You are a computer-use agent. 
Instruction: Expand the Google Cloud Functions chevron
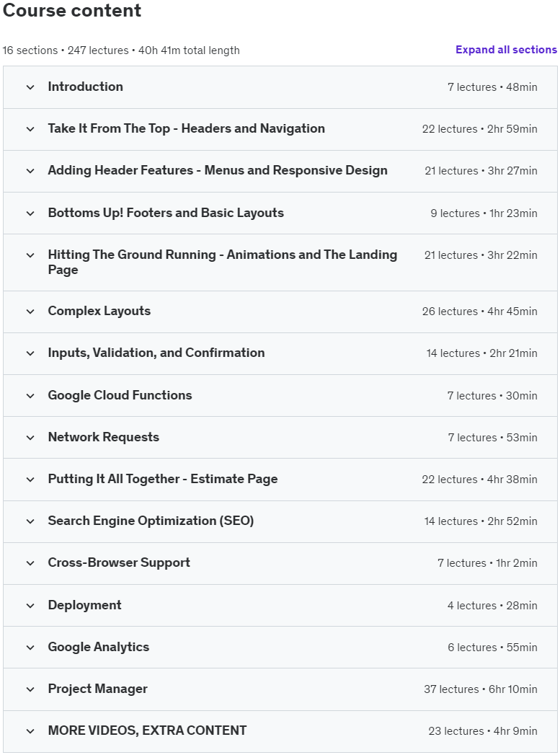(30, 396)
